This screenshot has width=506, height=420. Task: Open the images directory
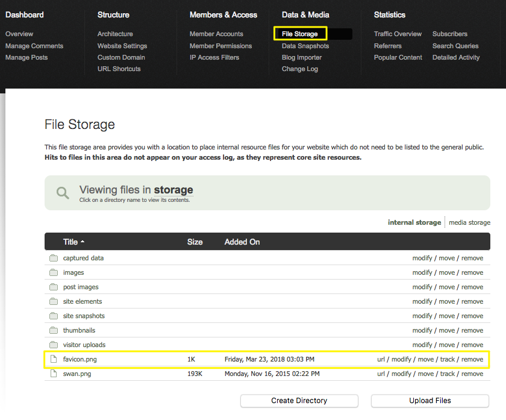pyautogui.click(x=73, y=273)
